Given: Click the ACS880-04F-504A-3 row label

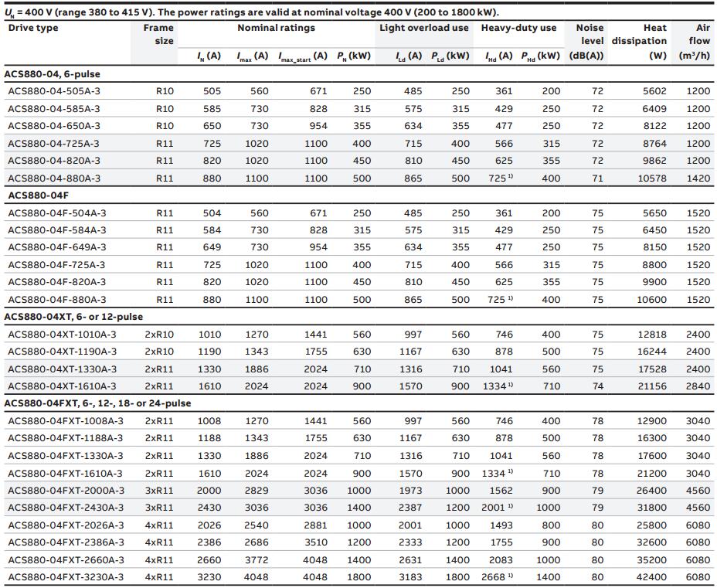Looking at the screenshot, I should point(56,213).
